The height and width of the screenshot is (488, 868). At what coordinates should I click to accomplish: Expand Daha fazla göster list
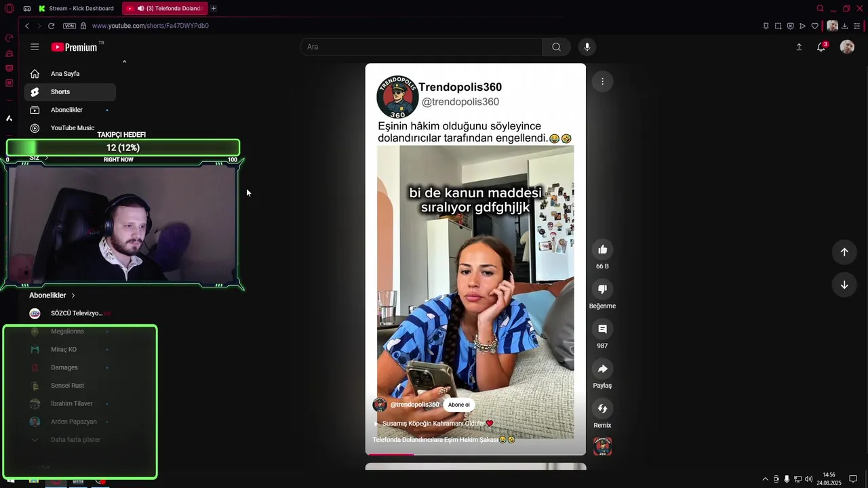click(70, 440)
